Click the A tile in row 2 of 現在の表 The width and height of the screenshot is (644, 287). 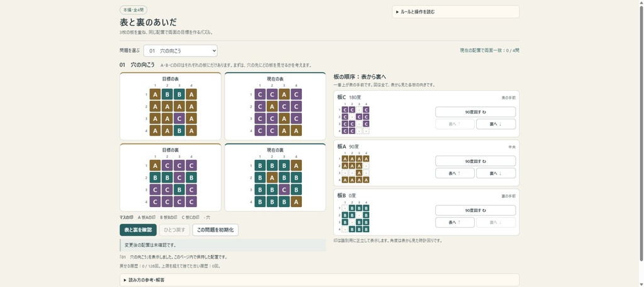pos(272,106)
